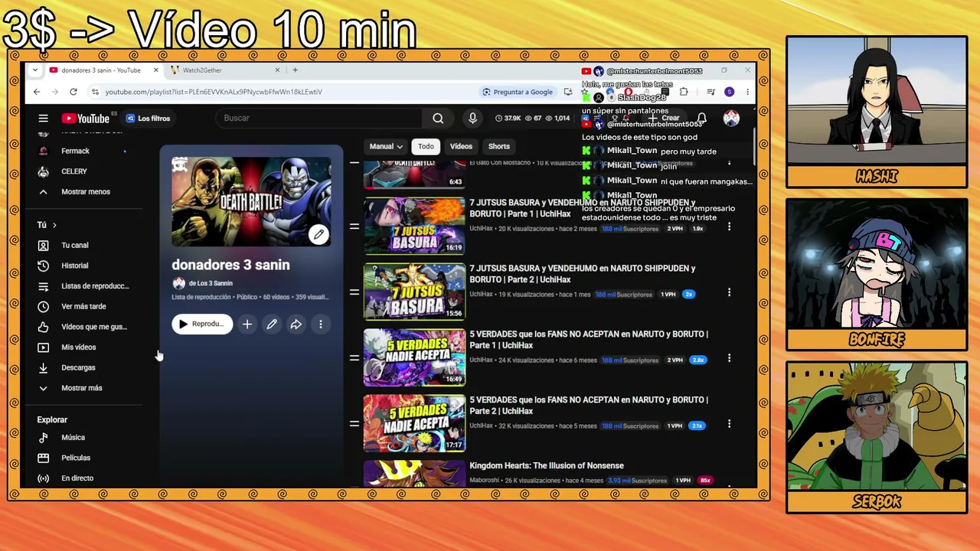Click the Buscar search field

(x=318, y=118)
